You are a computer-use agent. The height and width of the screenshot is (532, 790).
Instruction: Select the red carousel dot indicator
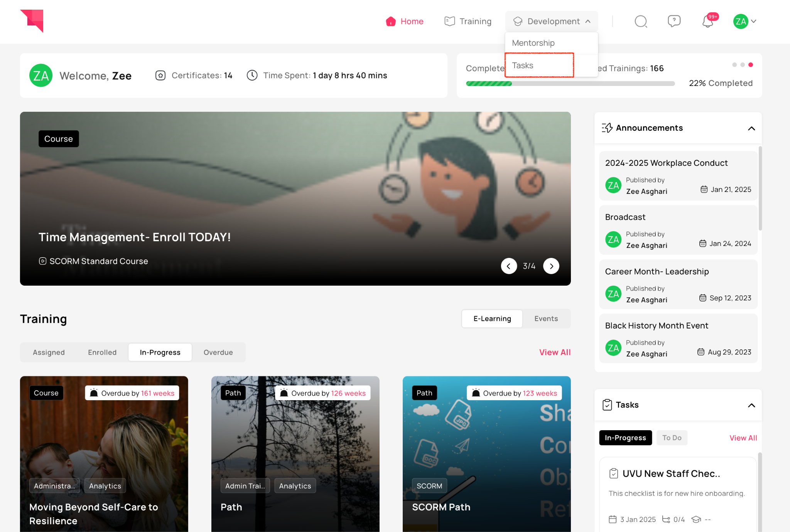[751, 65]
